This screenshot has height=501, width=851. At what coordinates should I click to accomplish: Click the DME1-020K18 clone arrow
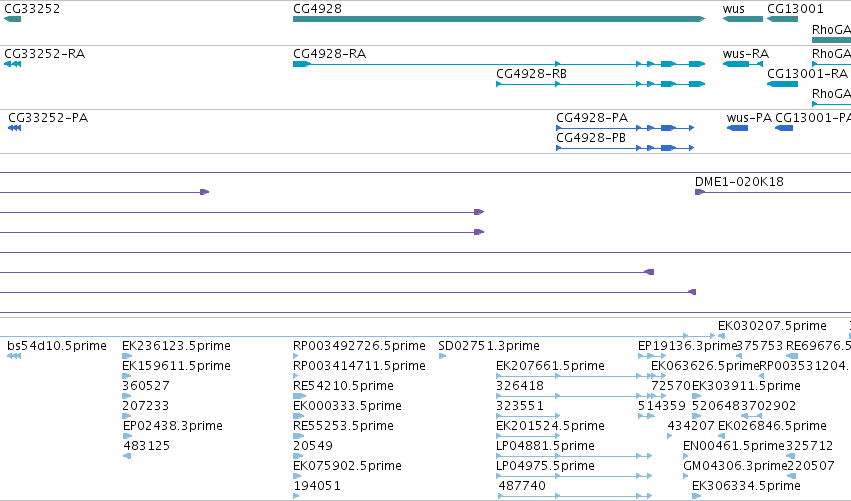click(x=700, y=192)
